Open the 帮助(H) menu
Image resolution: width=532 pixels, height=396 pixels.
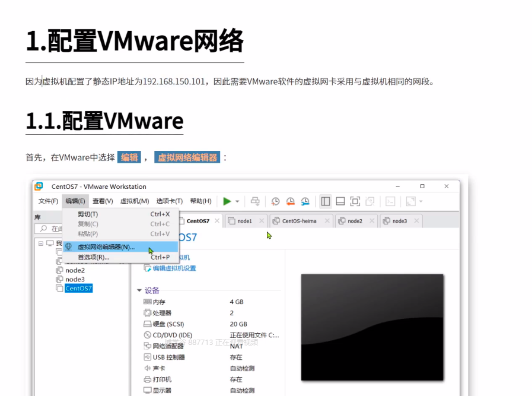click(201, 201)
